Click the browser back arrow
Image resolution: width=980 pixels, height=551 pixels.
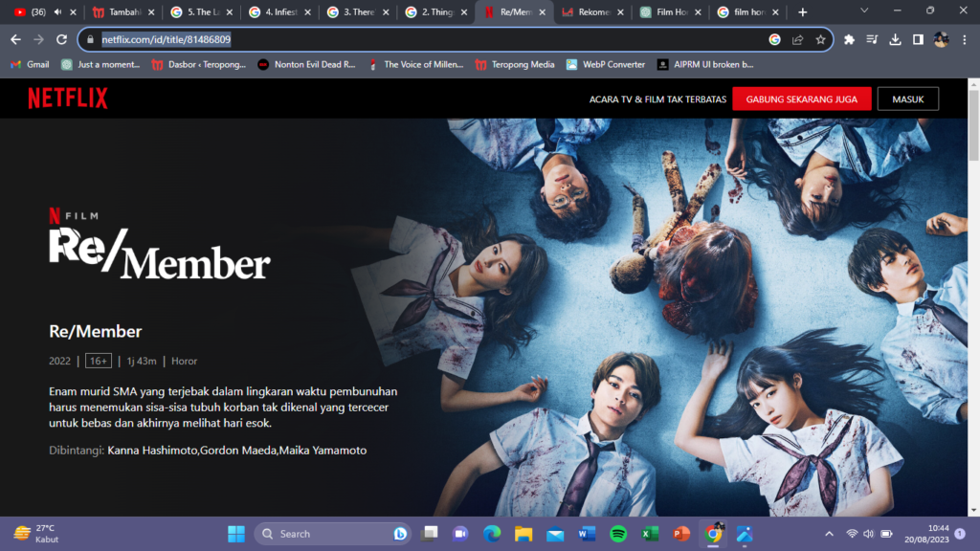15,39
